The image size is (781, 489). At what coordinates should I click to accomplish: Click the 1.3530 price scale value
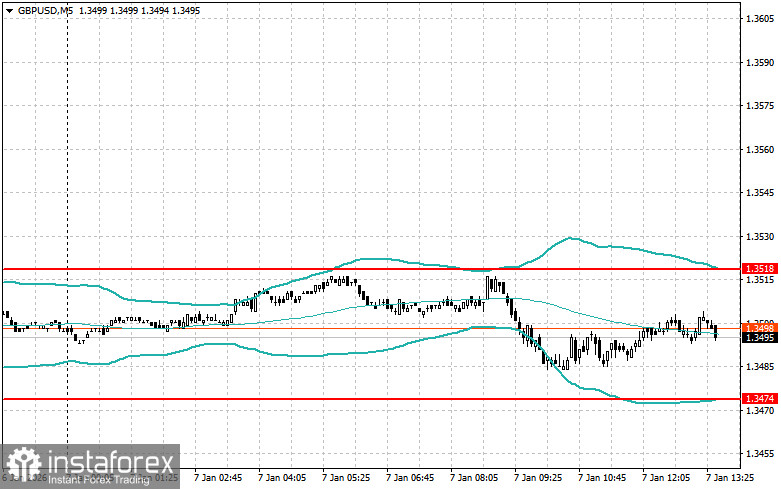click(760, 237)
